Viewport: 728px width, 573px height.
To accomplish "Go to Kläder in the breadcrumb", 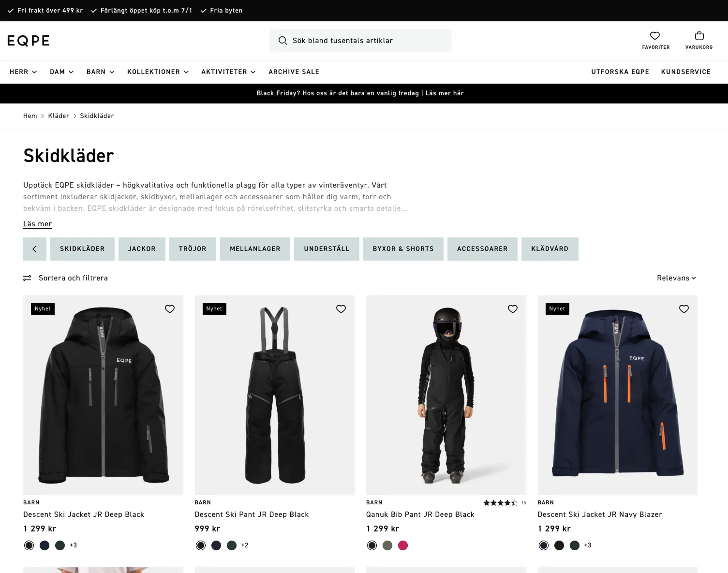I will (59, 116).
